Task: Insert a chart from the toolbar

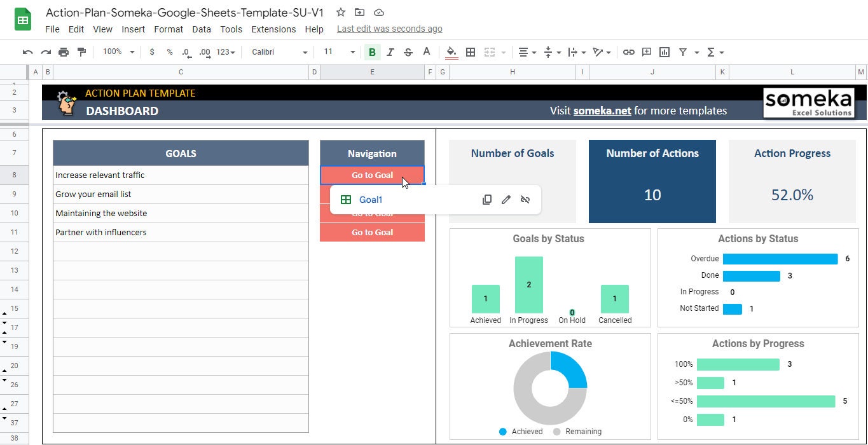Action: [x=664, y=52]
